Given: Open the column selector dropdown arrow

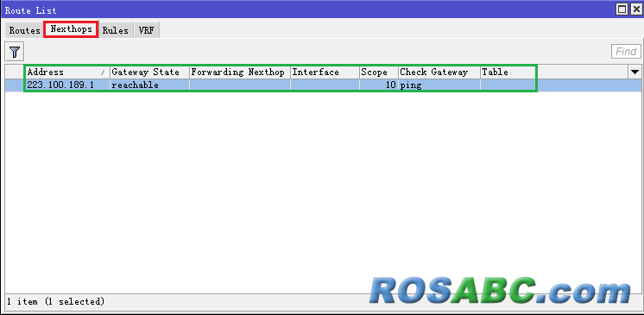Looking at the screenshot, I should click(635, 72).
